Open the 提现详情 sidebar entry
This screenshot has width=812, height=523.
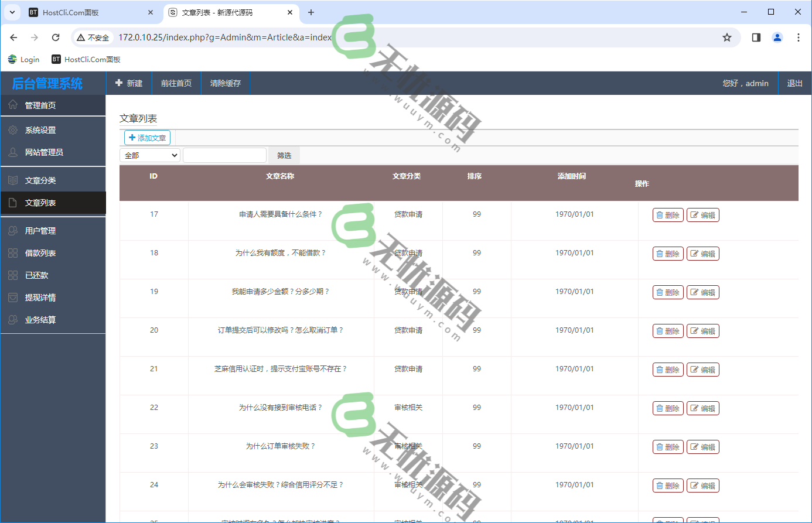tap(13, 298)
